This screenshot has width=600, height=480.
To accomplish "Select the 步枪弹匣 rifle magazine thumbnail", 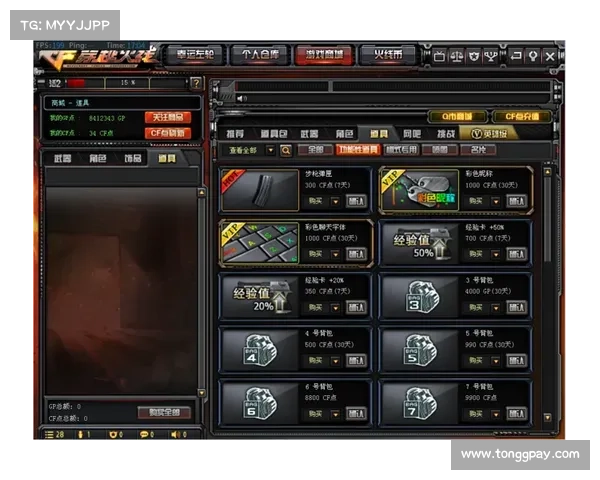I will tap(259, 189).
